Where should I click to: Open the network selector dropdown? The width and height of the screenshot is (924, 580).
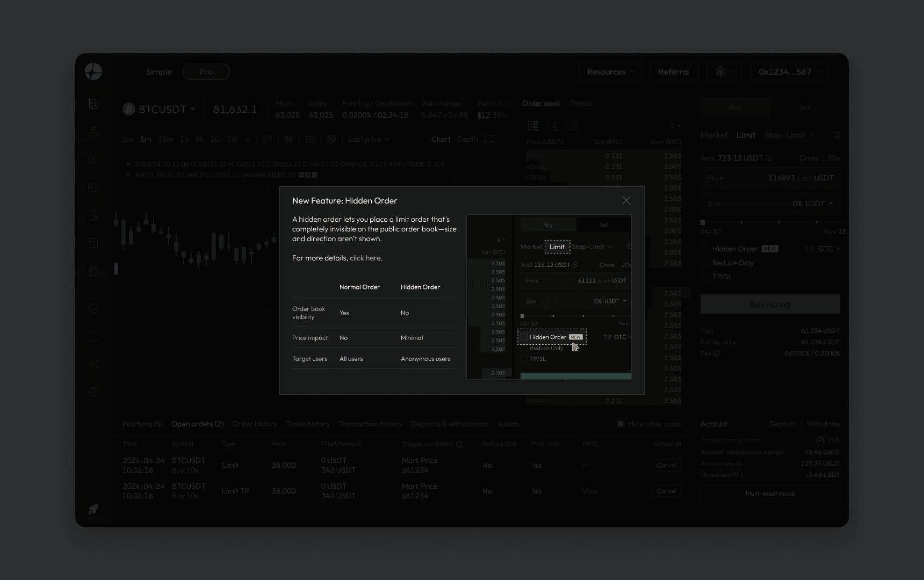[725, 71]
